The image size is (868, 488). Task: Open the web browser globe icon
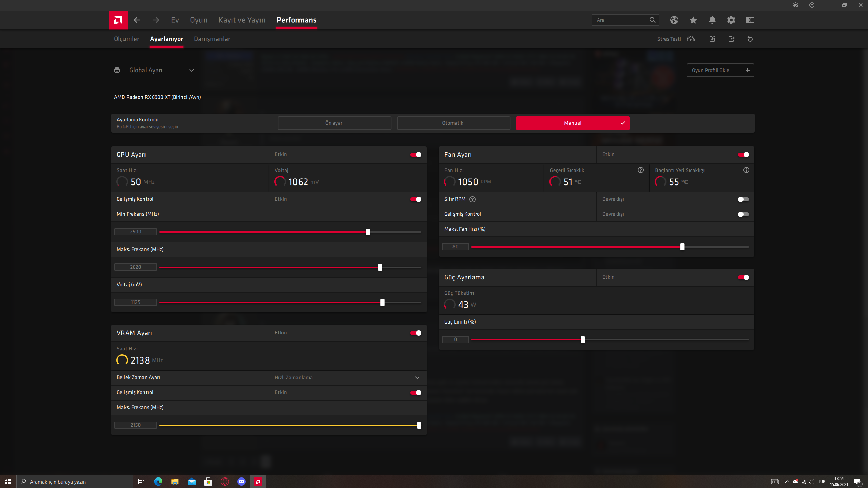674,20
